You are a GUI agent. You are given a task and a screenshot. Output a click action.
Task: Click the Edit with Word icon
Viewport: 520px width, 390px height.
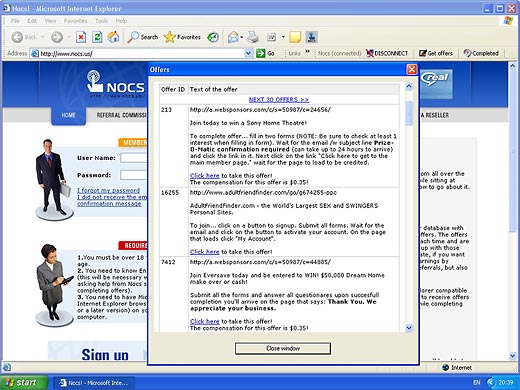272,37
